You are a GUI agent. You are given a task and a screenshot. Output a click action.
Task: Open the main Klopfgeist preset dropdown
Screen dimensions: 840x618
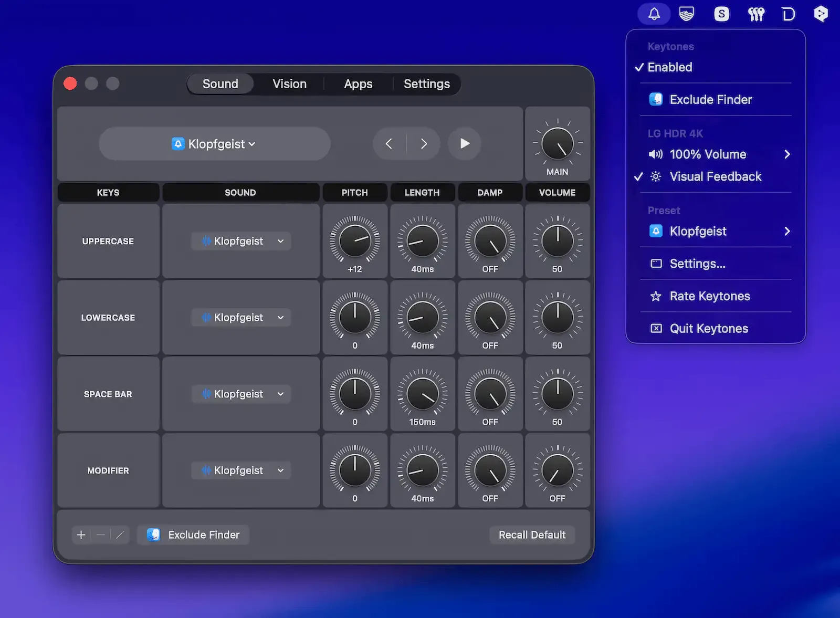click(215, 143)
